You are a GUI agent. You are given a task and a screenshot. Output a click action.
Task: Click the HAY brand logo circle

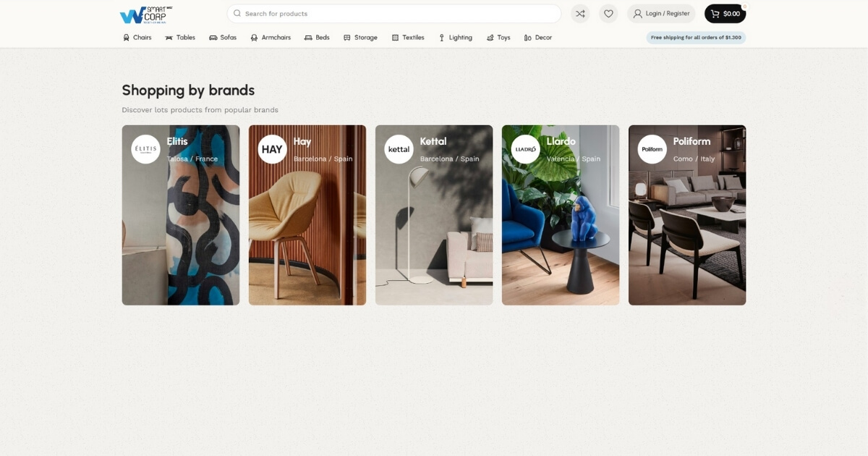[272, 149]
